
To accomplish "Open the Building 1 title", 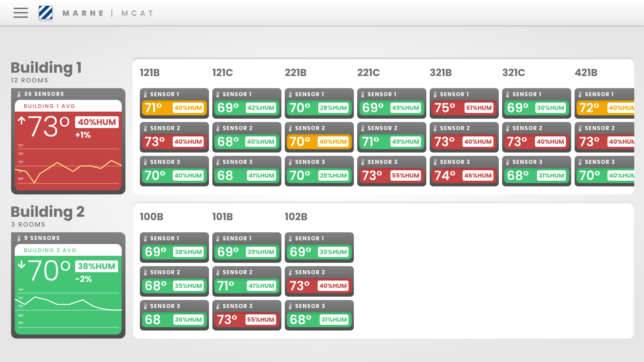I will pos(46,68).
